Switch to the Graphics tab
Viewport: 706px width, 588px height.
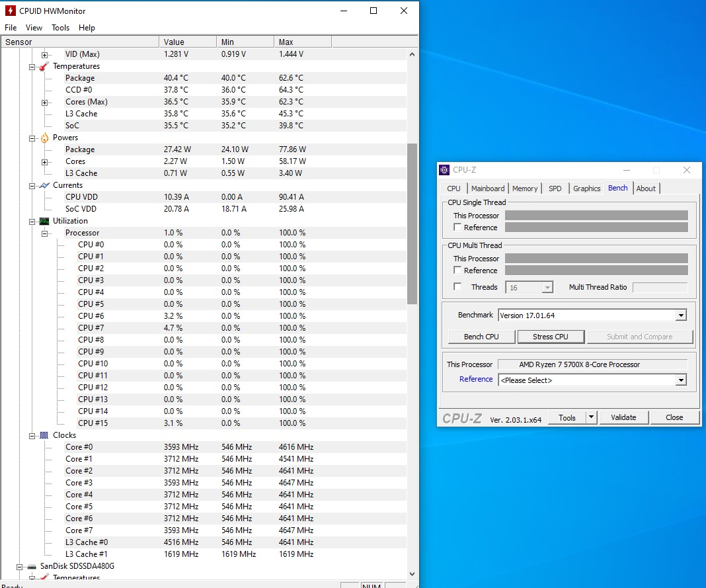click(x=586, y=189)
